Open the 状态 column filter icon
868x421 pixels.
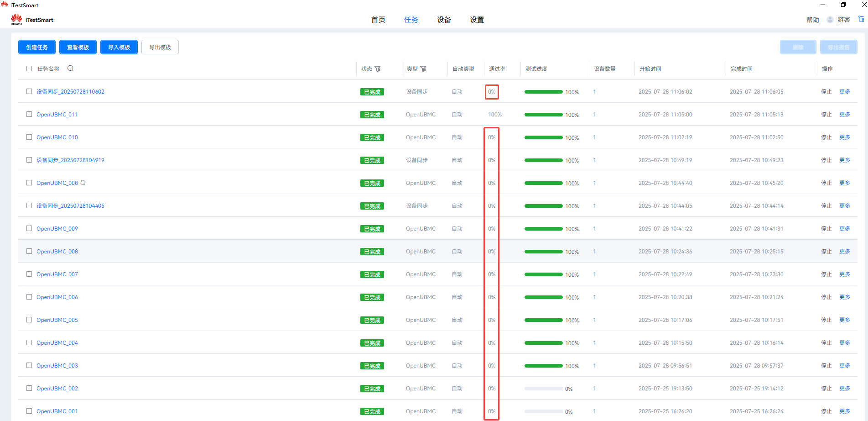pyautogui.click(x=378, y=69)
